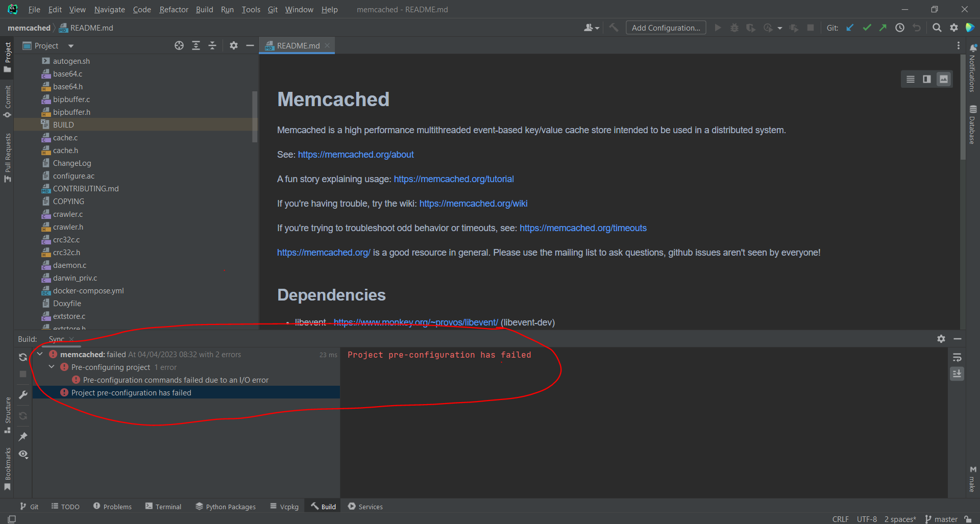Click the Add Configuration button
Viewport: 980px width, 524px height.
pyautogui.click(x=666, y=28)
